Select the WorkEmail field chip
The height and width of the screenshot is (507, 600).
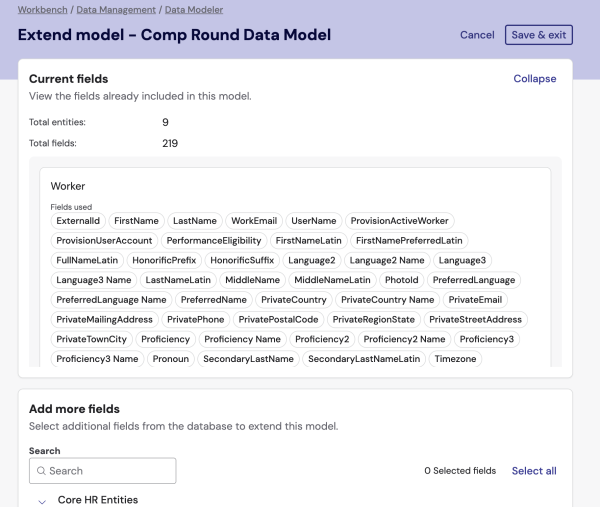(254, 221)
